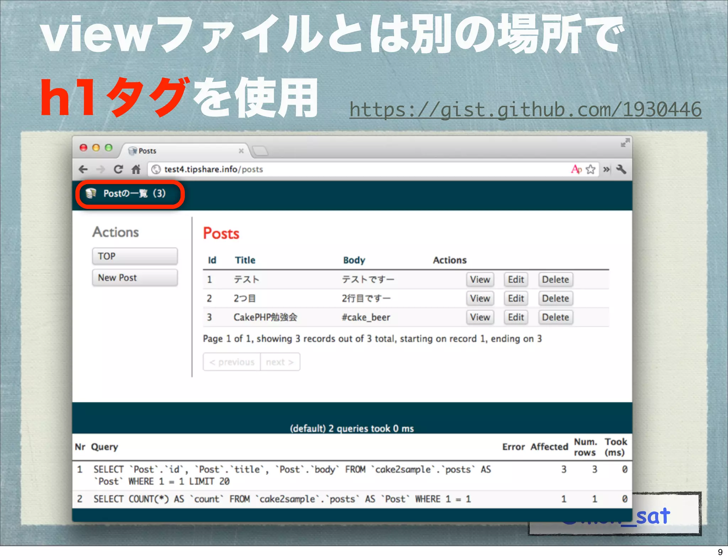This screenshot has height=560, width=728.
Task: Go to browser home icon
Action: (136, 169)
